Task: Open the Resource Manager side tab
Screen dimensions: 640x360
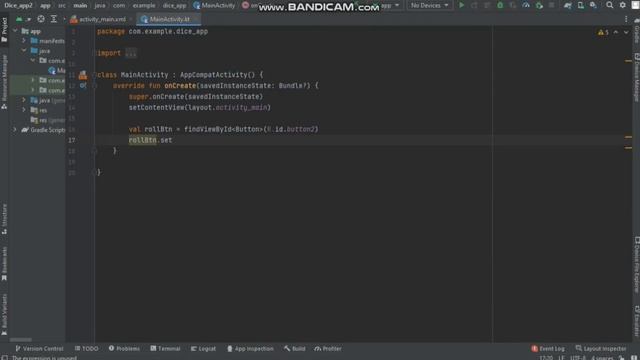Action: click(4, 82)
